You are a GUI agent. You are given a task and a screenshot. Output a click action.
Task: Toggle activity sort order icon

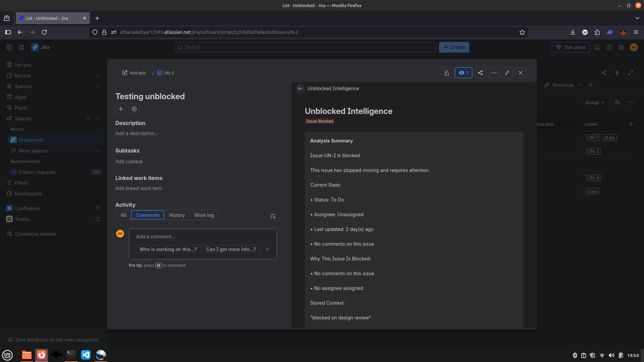(273, 217)
